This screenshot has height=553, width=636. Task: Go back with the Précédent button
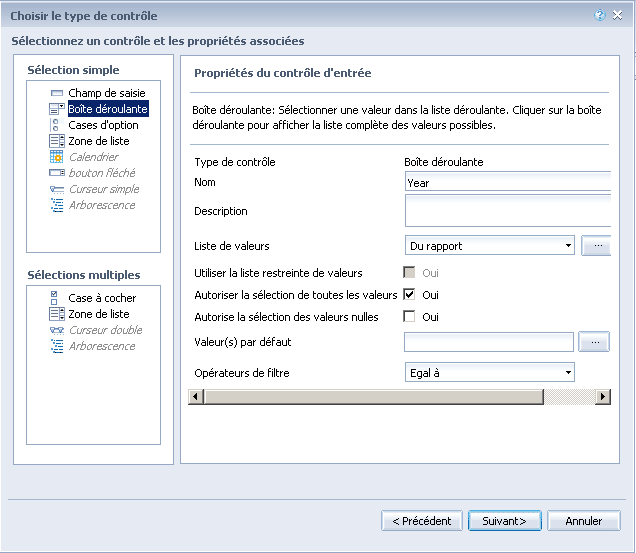pyautogui.click(x=422, y=521)
